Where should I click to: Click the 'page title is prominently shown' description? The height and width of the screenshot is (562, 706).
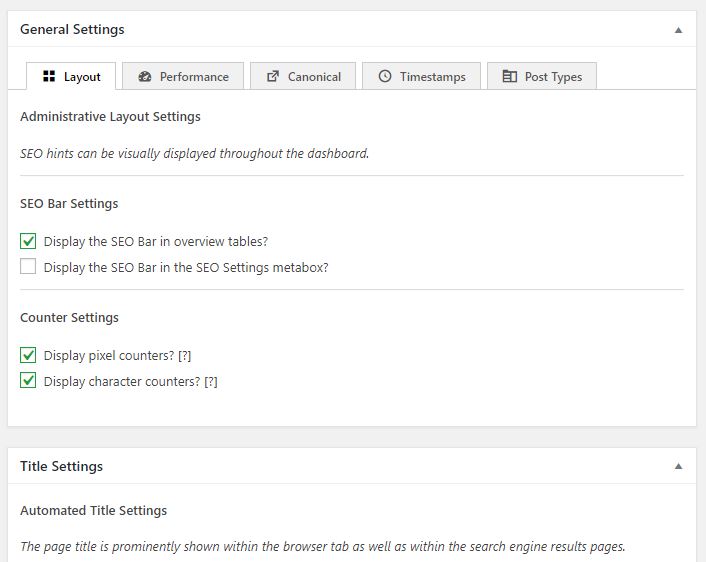point(322,546)
